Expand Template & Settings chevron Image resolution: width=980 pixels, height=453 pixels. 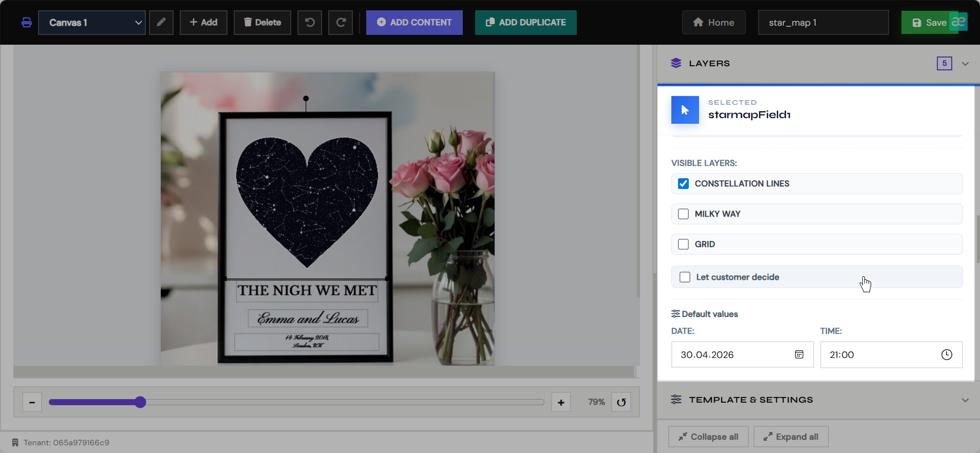(965, 400)
